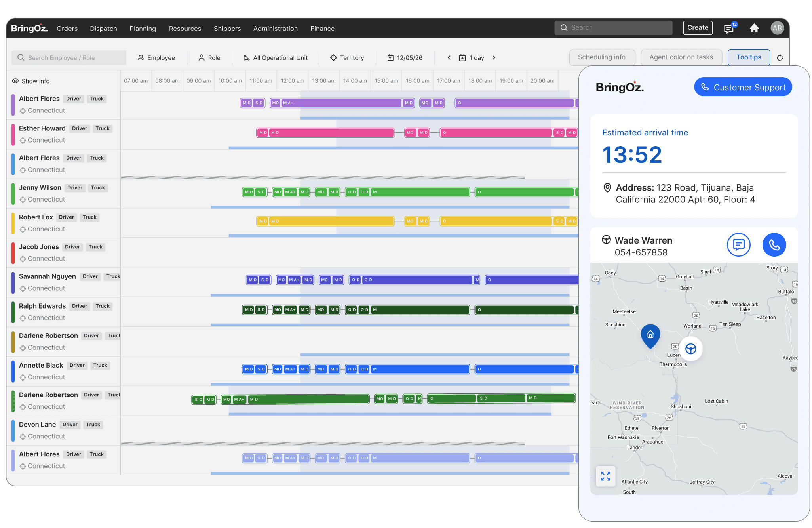Open the calendar icon beside 12/05/26

390,58
